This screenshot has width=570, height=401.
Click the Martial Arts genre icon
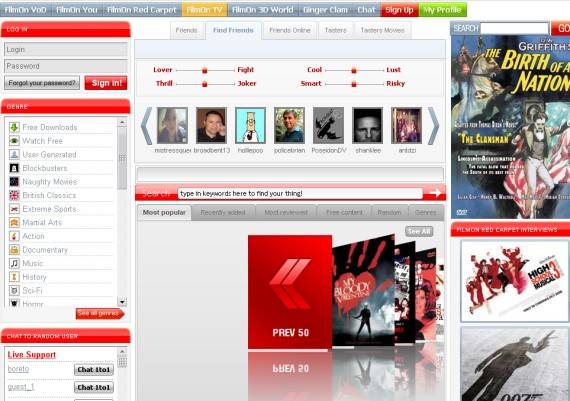[x=14, y=222]
